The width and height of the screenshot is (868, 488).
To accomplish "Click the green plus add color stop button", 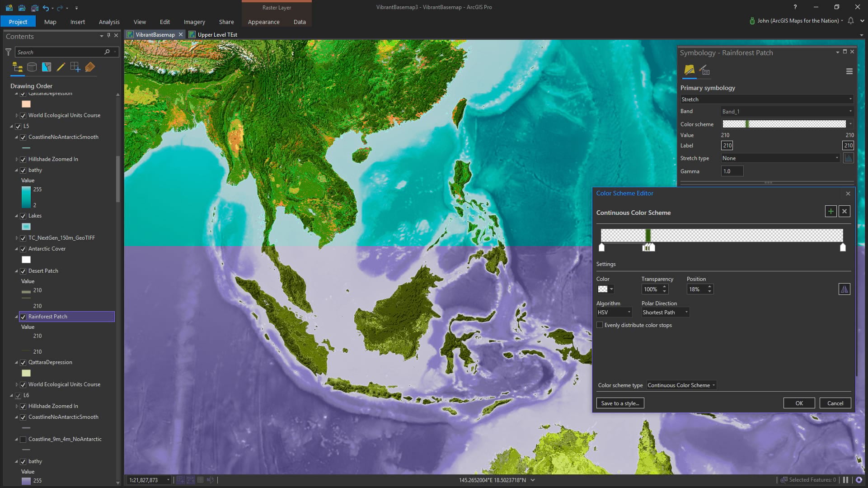I will click(x=830, y=211).
